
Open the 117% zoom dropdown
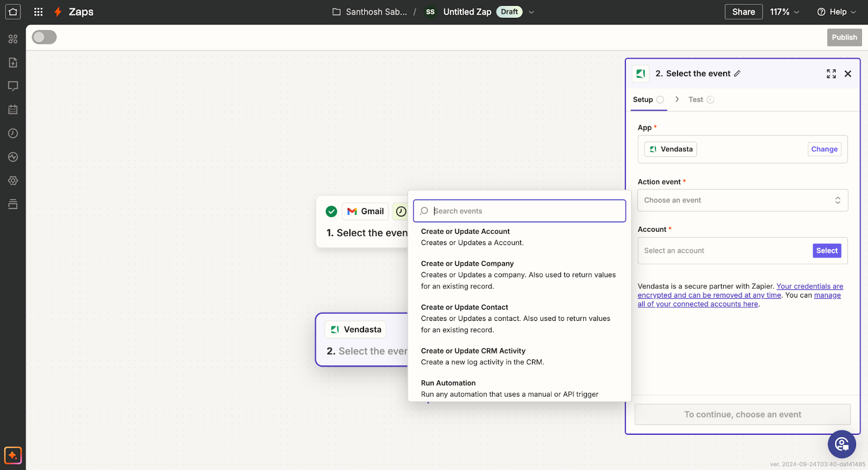click(784, 12)
